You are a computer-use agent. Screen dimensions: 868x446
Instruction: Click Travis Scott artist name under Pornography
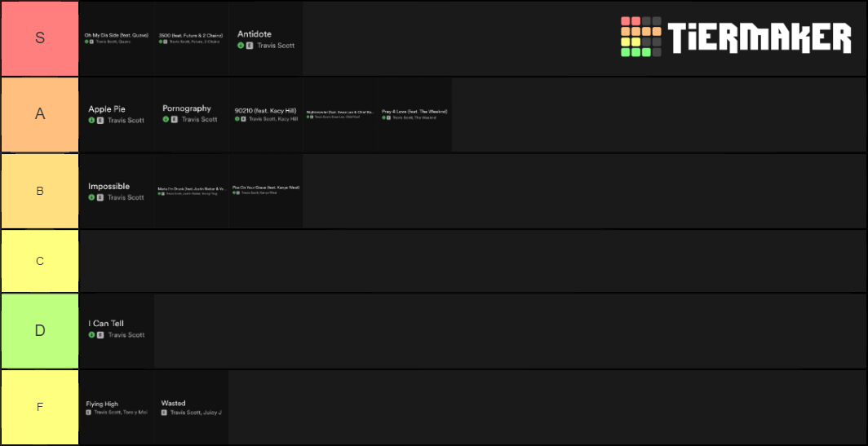[x=199, y=119]
